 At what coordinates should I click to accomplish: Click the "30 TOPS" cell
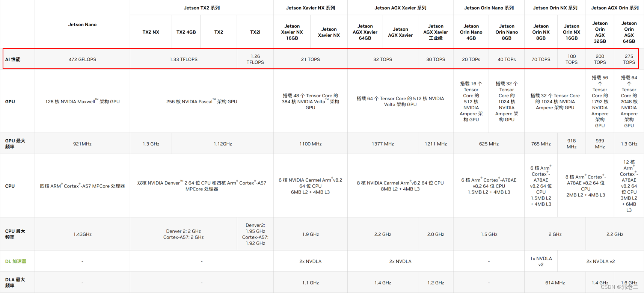tap(436, 59)
